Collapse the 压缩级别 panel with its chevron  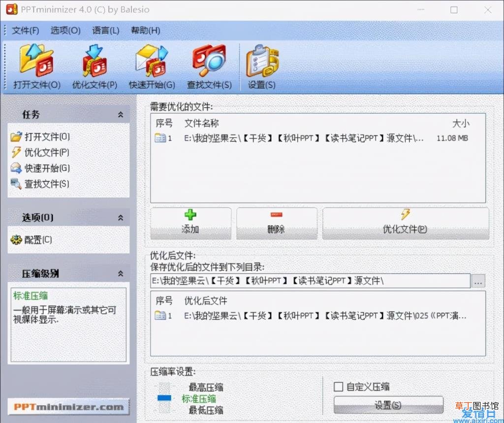pos(121,273)
